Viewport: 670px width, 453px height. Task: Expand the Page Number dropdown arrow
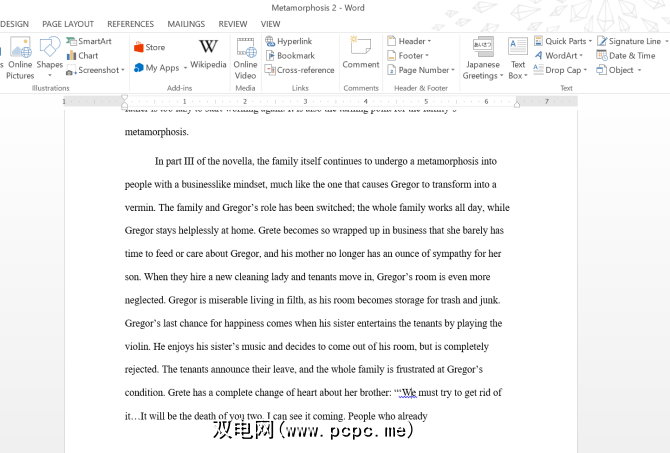coord(453,71)
